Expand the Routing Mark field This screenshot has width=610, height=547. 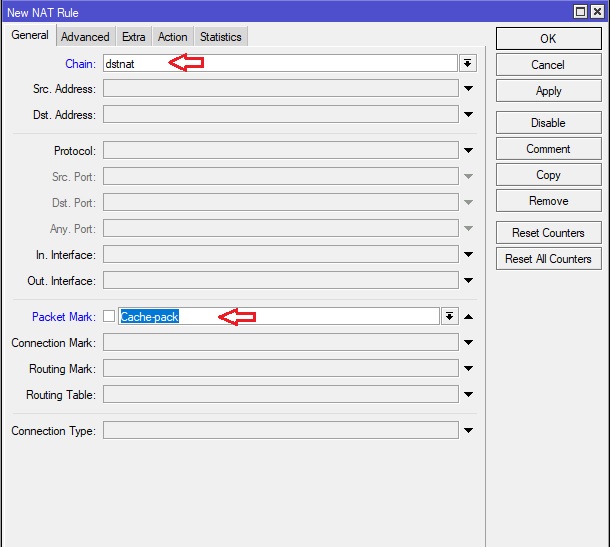(468, 368)
